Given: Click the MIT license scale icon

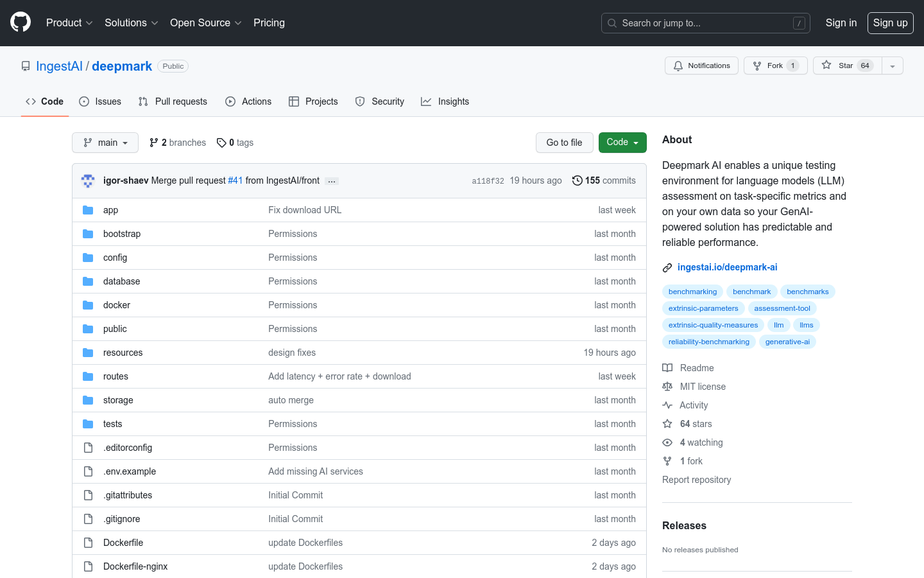Looking at the screenshot, I should coord(667,387).
